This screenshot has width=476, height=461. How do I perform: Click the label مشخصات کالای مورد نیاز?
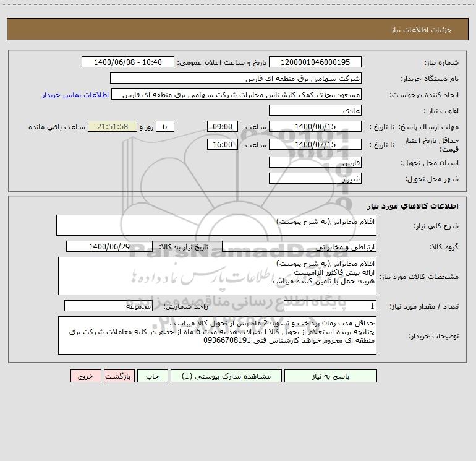click(419, 277)
